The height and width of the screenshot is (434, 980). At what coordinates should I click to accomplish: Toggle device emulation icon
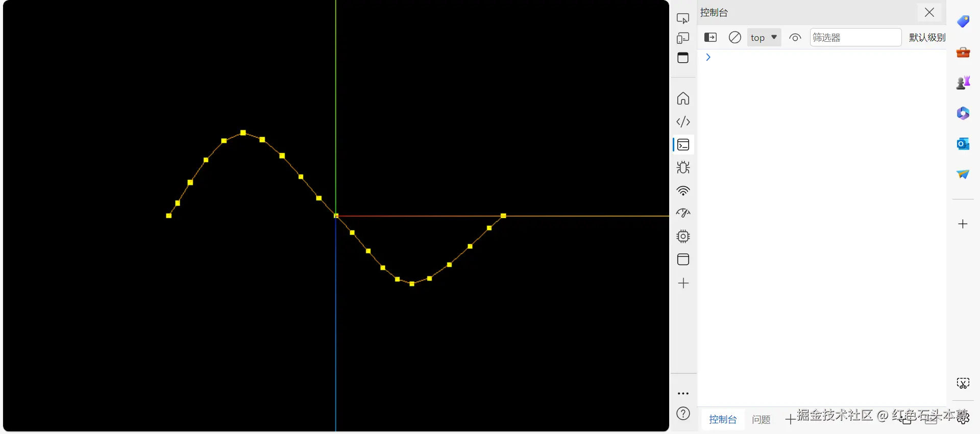tap(683, 38)
